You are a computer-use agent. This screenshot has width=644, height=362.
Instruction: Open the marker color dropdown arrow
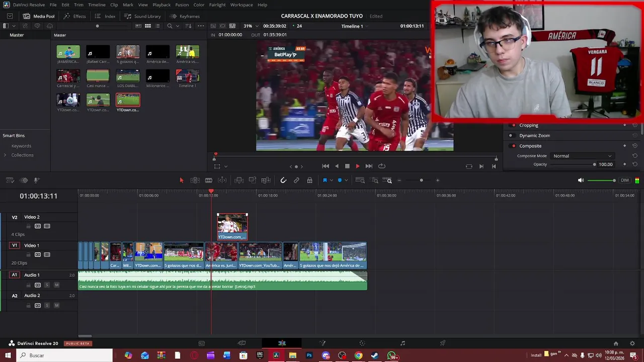[x=346, y=180]
